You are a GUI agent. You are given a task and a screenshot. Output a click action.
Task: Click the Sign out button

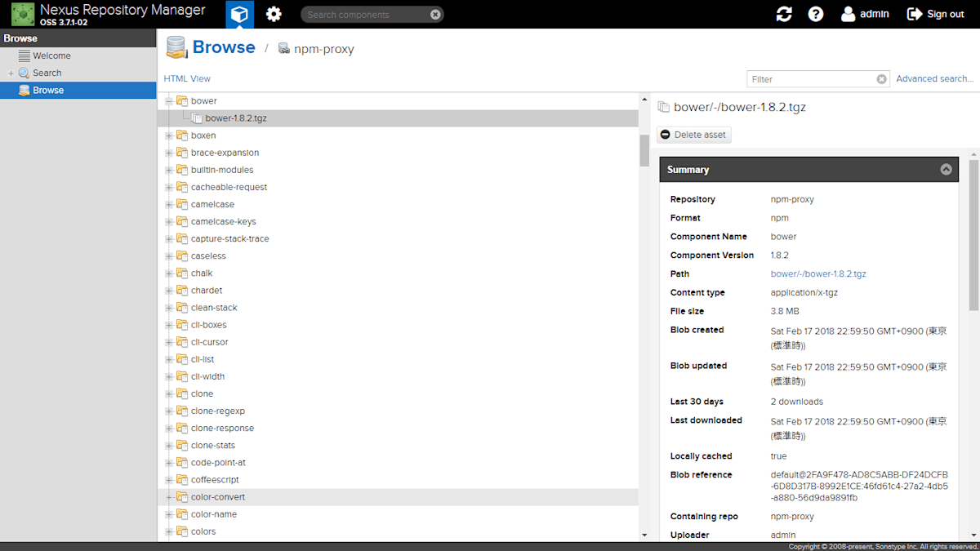[x=936, y=14]
